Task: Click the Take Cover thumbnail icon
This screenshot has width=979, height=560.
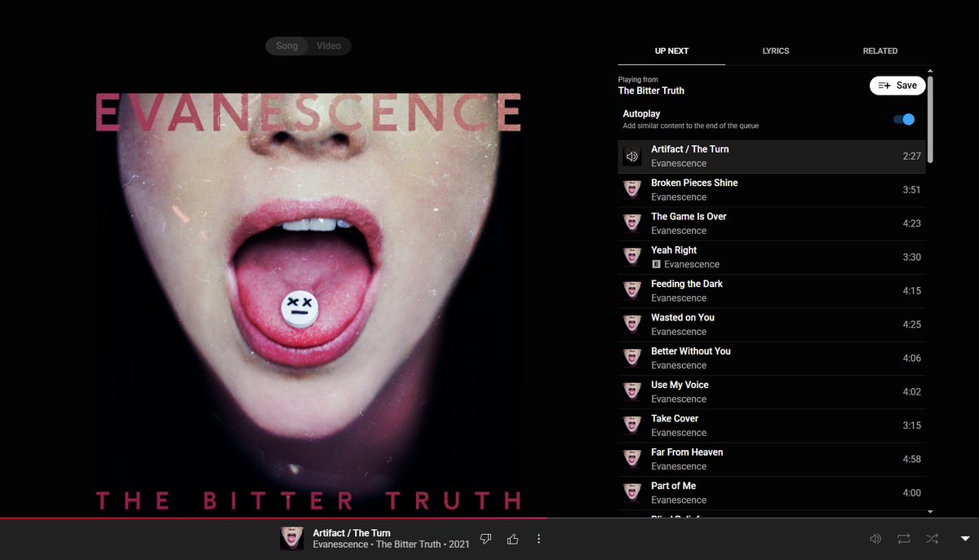Action: point(632,426)
